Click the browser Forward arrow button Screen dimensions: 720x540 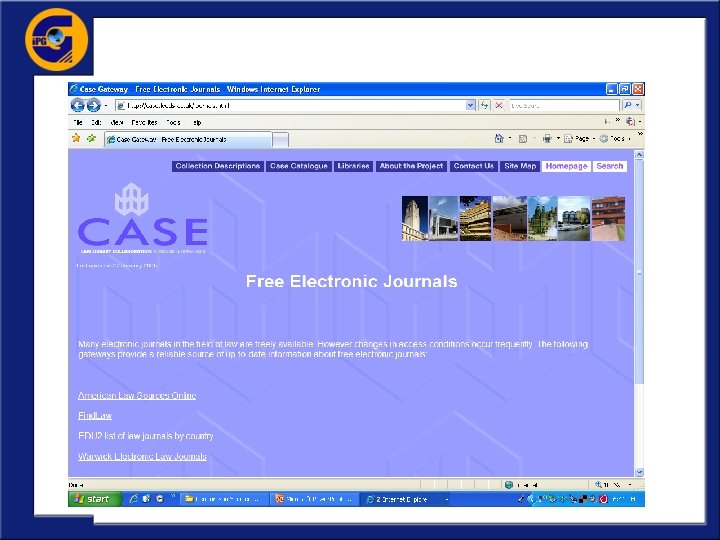click(x=94, y=106)
